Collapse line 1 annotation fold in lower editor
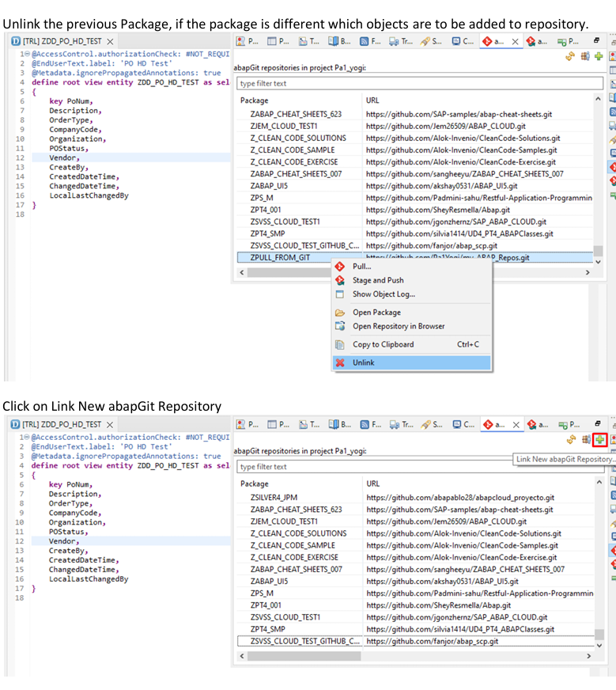This screenshot has height=690, width=616. 27,437
